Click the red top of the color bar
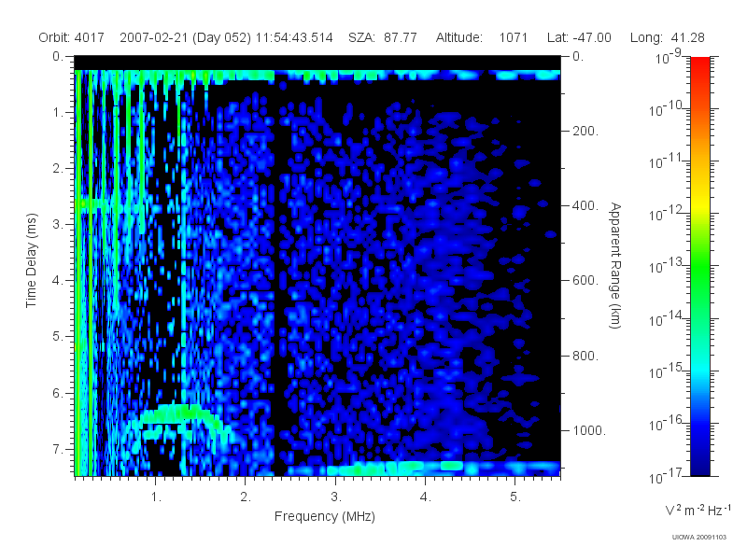747x560 pixels. click(x=699, y=66)
